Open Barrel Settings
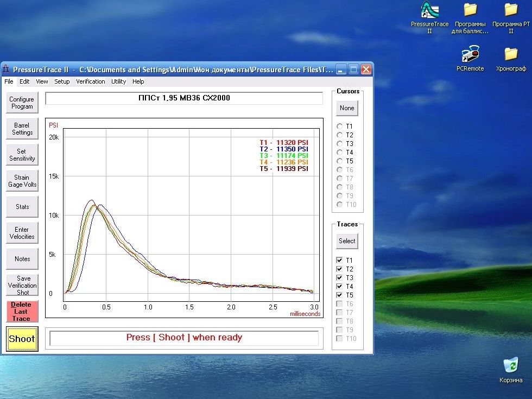 click(x=22, y=129)
